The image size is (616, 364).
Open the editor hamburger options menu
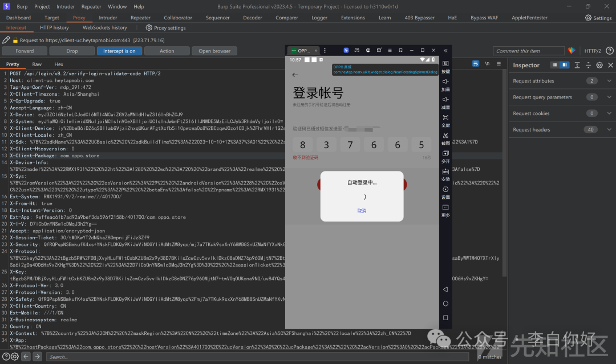[499, 64]
